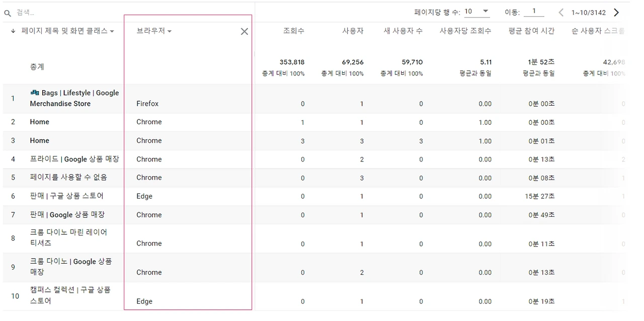Click the Bags page favicon icon
The height and width of the screenshot is (321, 644).
coord(35,93)
